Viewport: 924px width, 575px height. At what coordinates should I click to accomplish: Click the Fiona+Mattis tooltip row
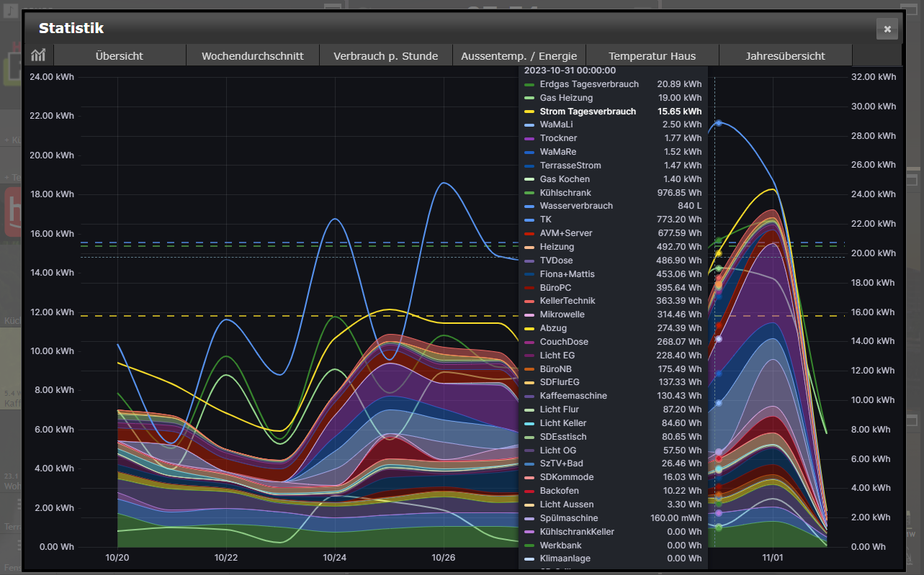tap(613, 274)
